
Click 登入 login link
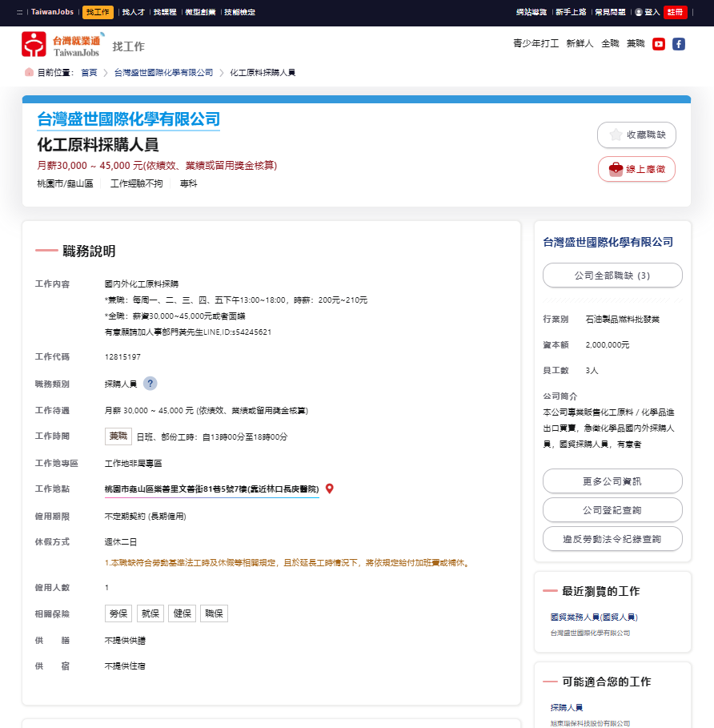point(652,12)
